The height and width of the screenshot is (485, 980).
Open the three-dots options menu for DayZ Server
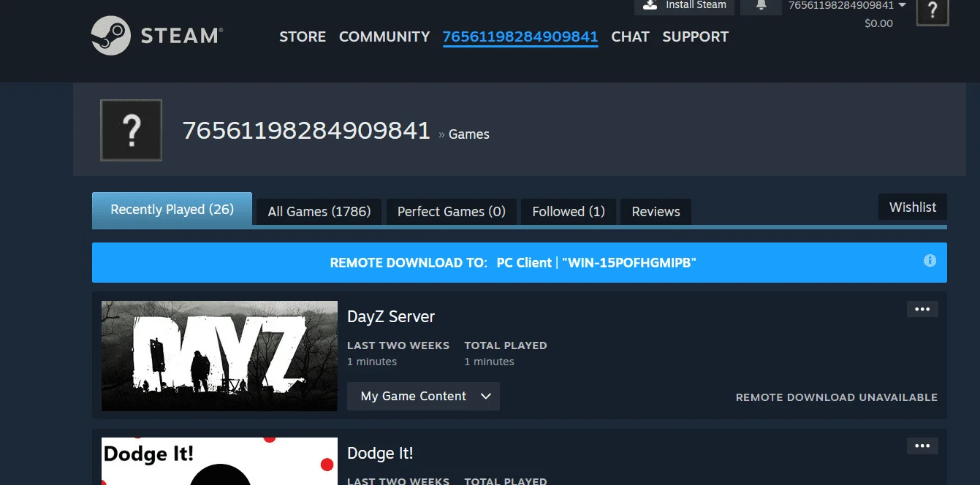[x=922, y=309]
